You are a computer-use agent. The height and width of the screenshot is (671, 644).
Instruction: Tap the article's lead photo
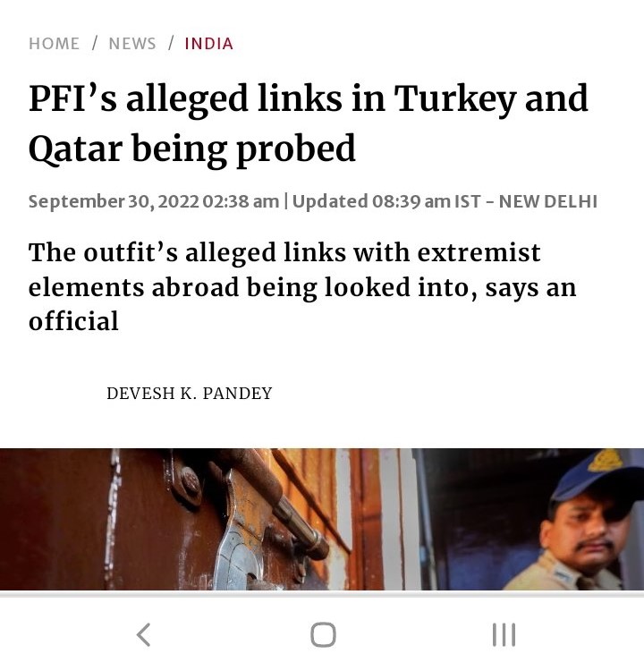pyautogui.click(x=322, y=519)
